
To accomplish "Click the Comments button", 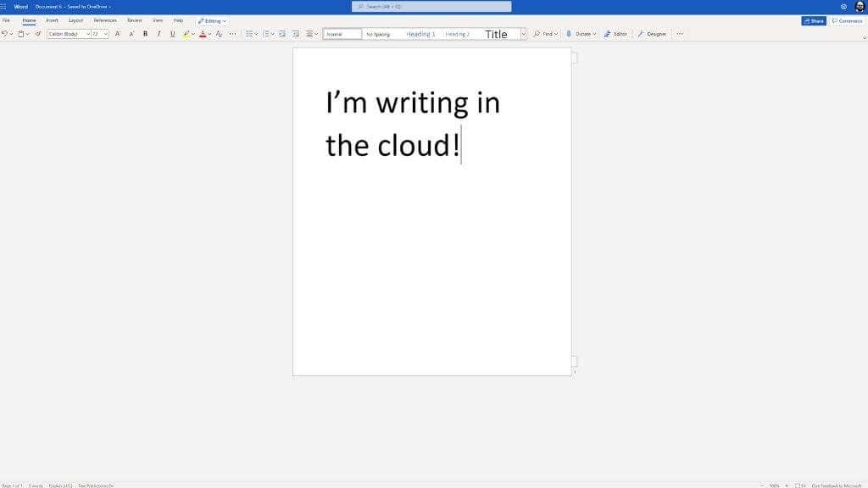I will pyautogui.click(x=847, y=20).
